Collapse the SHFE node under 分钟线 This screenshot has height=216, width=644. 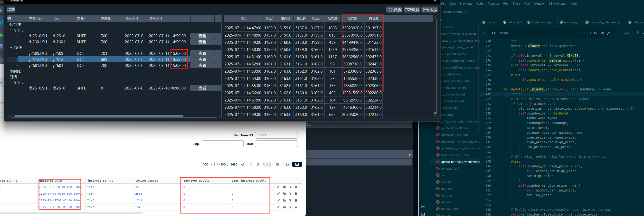click(11, 30)
